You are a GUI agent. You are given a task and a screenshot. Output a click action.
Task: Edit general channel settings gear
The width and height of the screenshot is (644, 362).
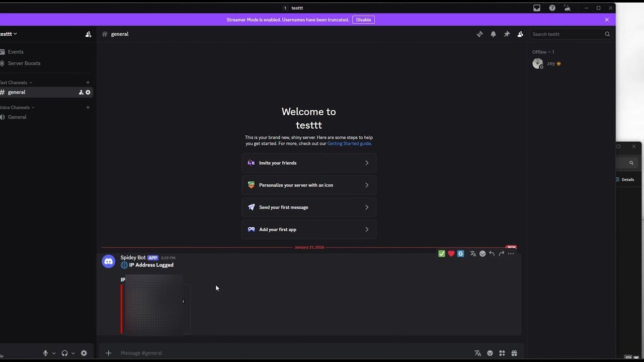pyautogui.click(x=88, y=93)
